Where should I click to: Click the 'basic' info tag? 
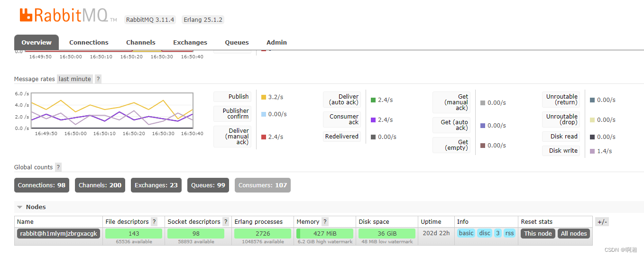[x=466, y=233]
